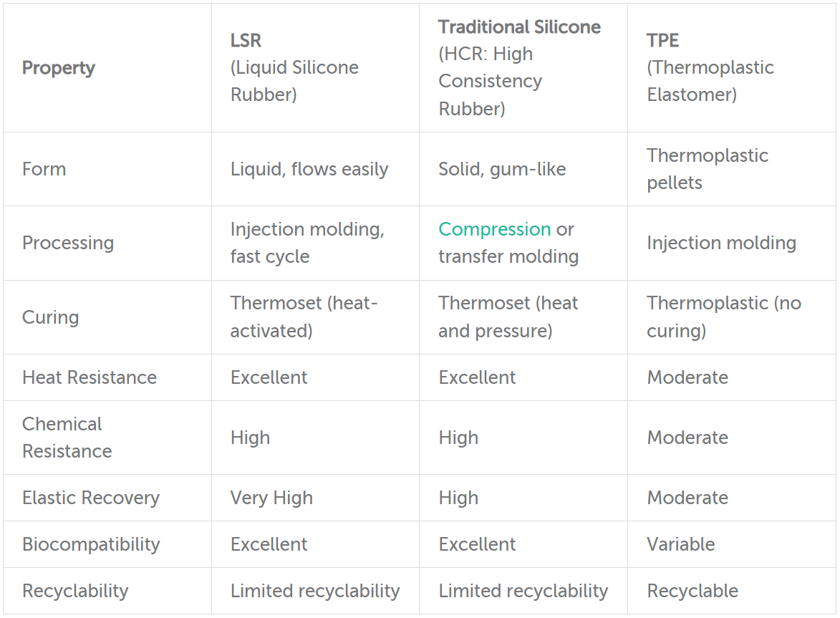The height and width of the screenshot is (618, 840).
Task: Select the Processing row label
Action: tap(68, 243)
